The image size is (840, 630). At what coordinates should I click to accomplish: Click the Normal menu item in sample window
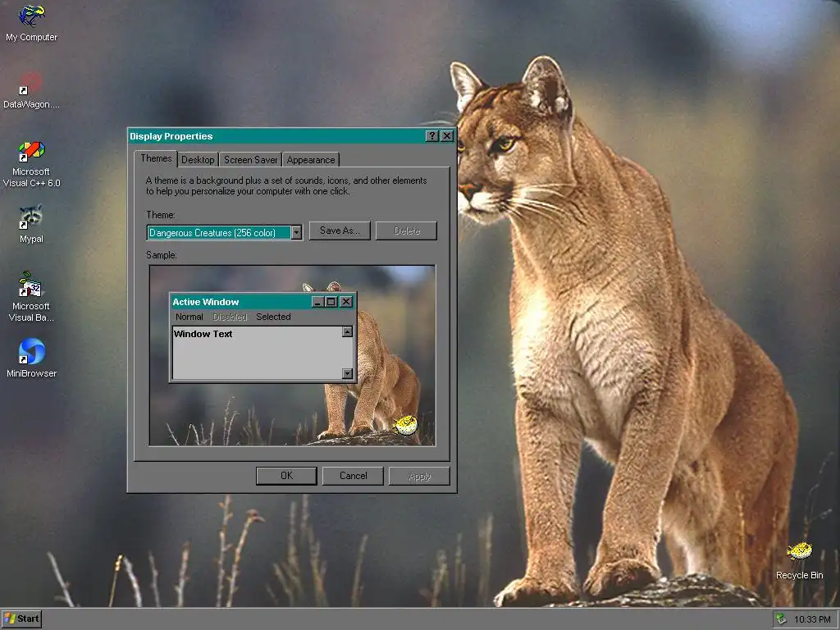pos(189,317)
